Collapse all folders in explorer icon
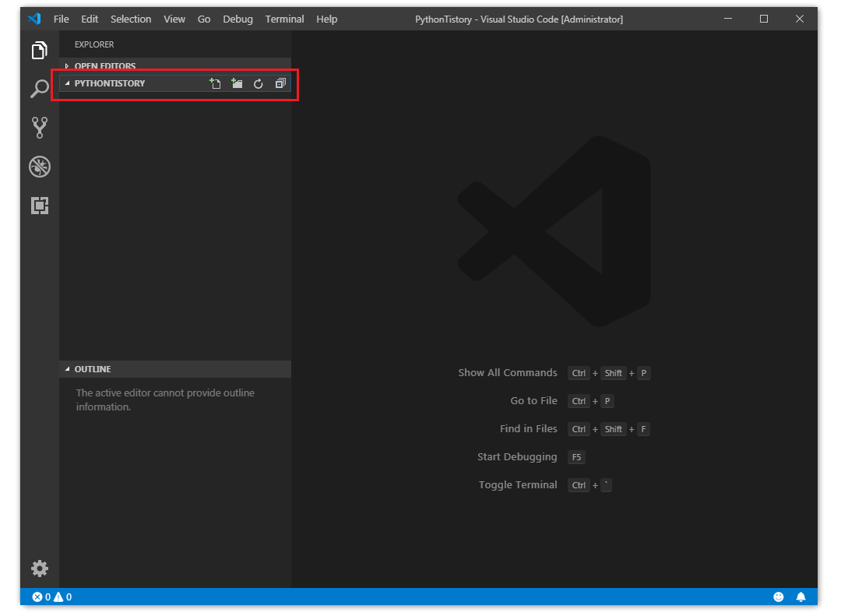Image resolution: width=841 pixels, height=616 pixels. click(280, 83)
